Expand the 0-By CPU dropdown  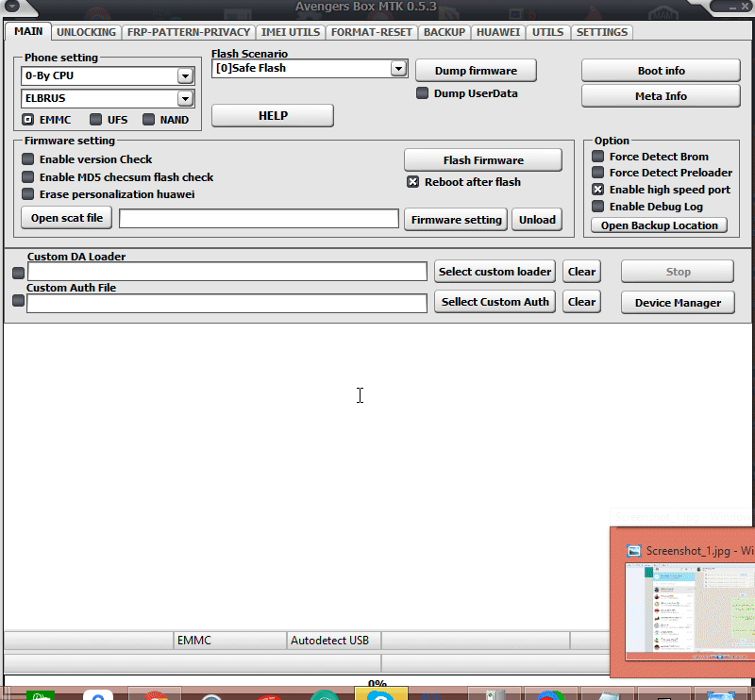click(x=185, y=75)
